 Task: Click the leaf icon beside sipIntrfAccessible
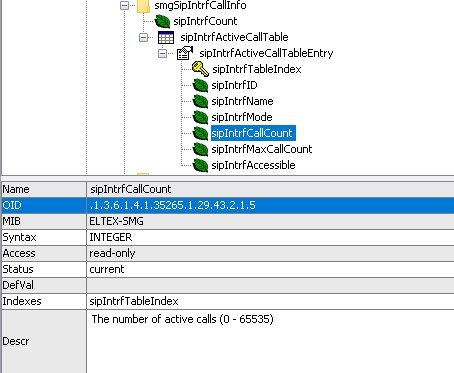[200, 165]
